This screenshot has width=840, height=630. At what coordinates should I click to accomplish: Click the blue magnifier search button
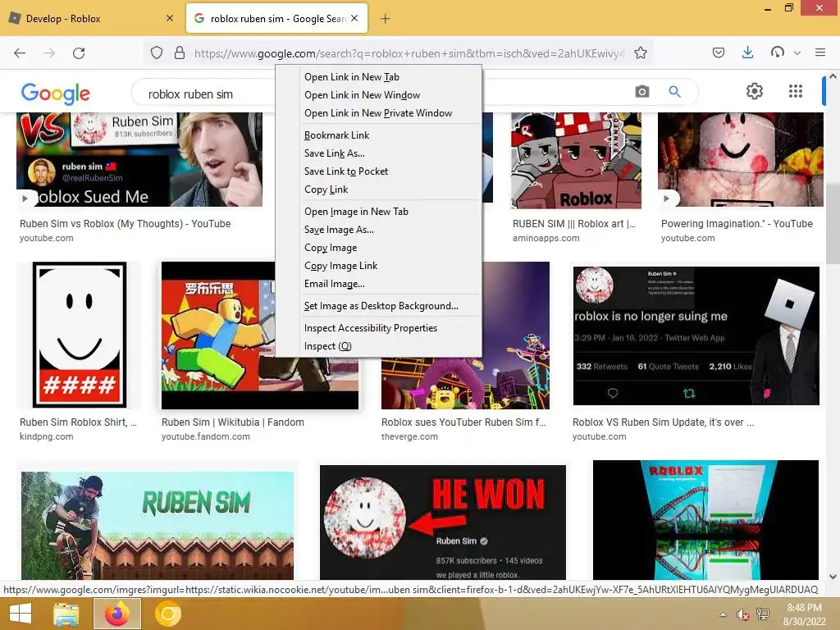click(x=674, y=92)
